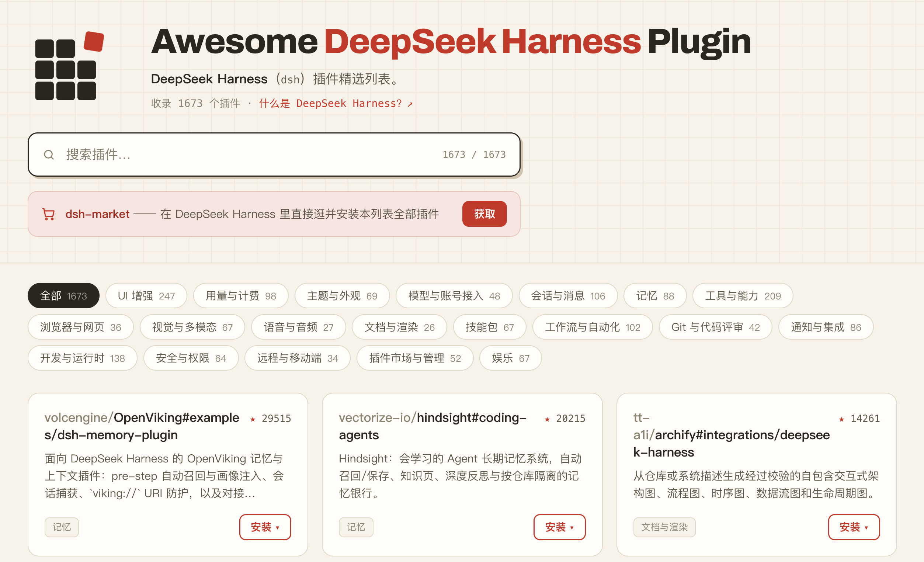Filter by 浏览器与网页 category
The width and height of the screenshot is (924, 562).
point(81,327)
